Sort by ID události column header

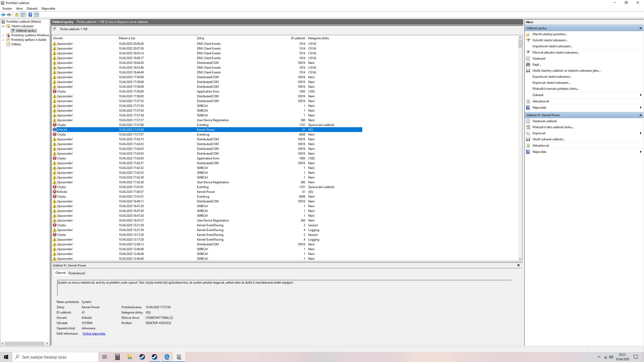298,38
